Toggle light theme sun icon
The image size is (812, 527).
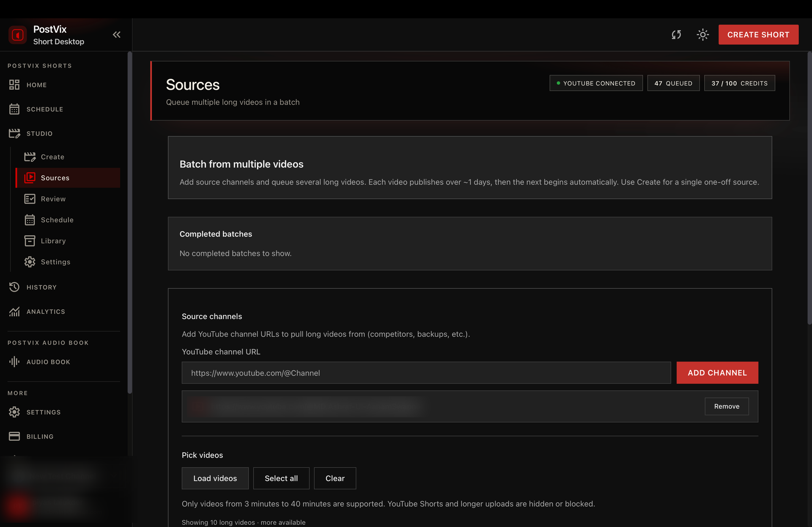702,35
